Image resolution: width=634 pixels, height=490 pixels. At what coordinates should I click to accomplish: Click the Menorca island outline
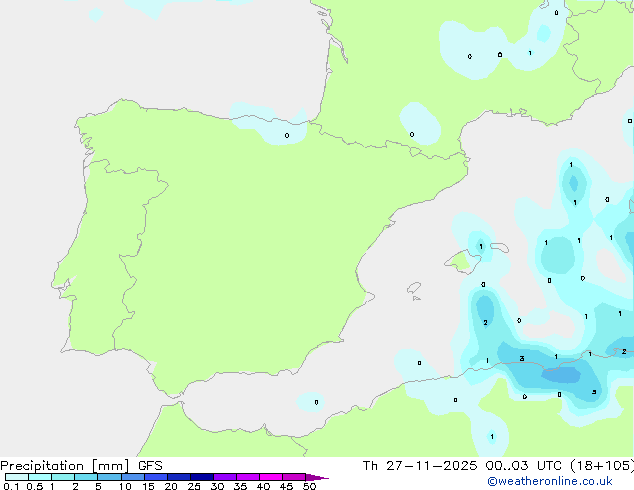499,247
